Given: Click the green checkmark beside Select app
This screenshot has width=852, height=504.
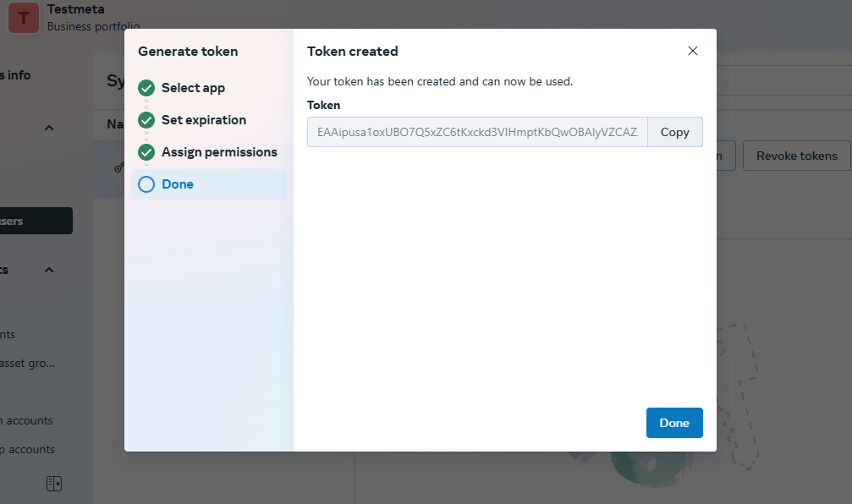Looking at the screenshot, I should click(x=146, y=87).
